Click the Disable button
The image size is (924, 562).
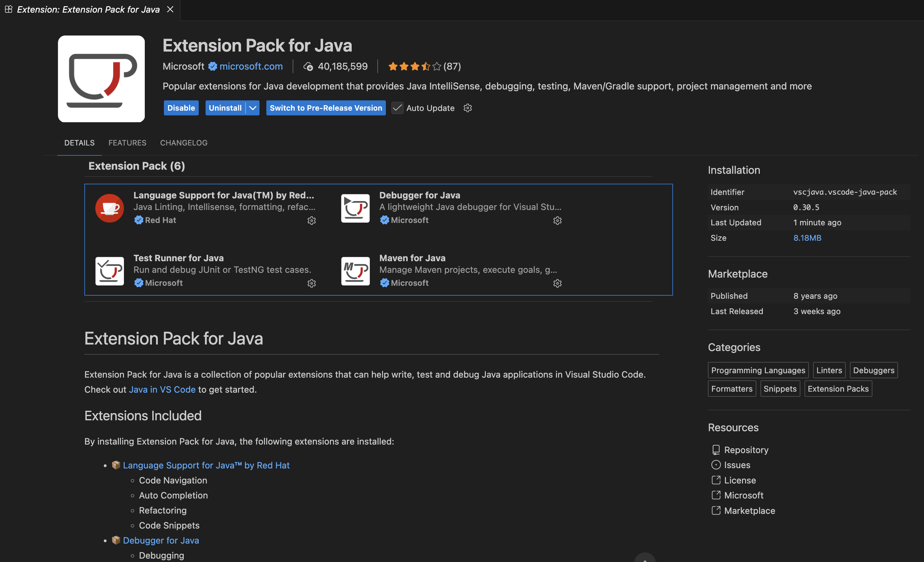coord(181,108)
